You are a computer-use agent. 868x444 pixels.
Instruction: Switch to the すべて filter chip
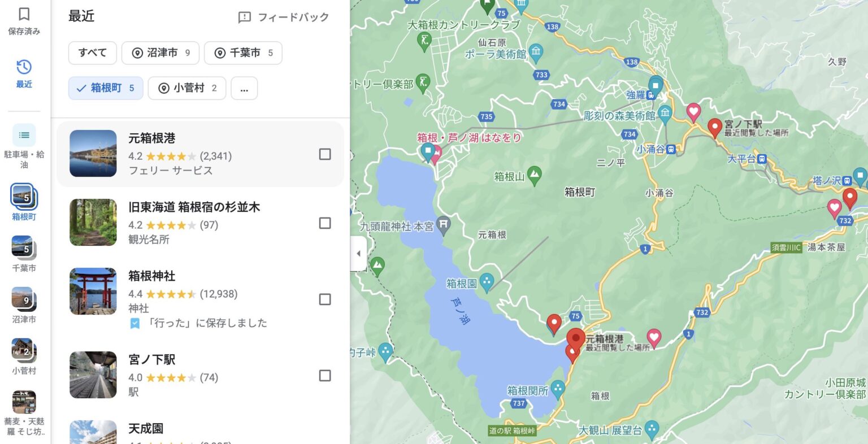click(93, 53)
